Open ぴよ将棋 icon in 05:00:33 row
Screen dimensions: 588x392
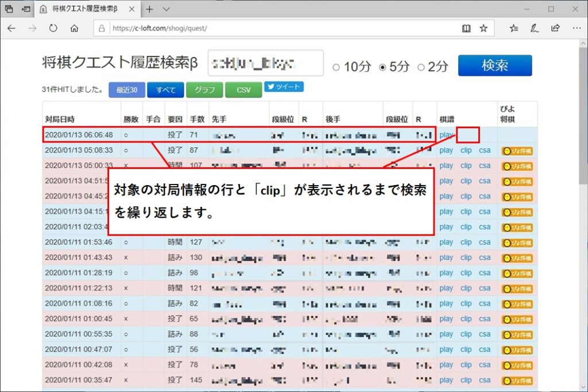517,166
